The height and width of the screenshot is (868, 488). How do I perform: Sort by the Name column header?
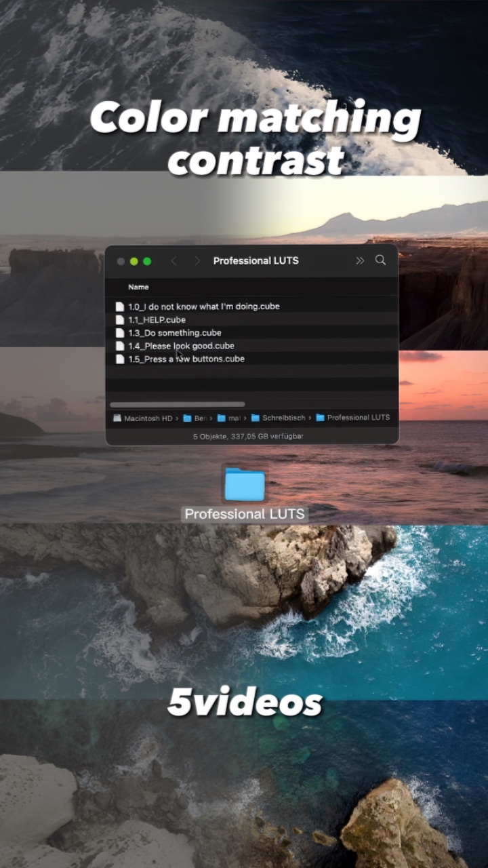pos(138,287)
